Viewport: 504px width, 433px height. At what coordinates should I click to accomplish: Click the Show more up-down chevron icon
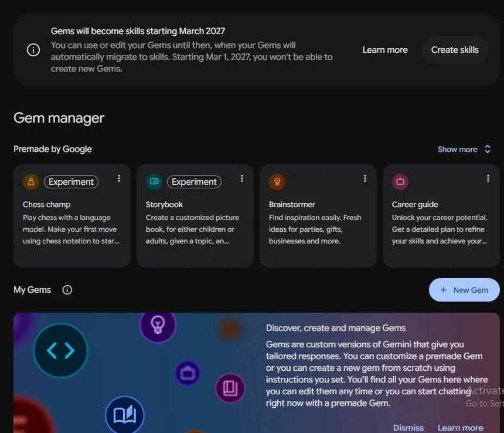point(487,149)
